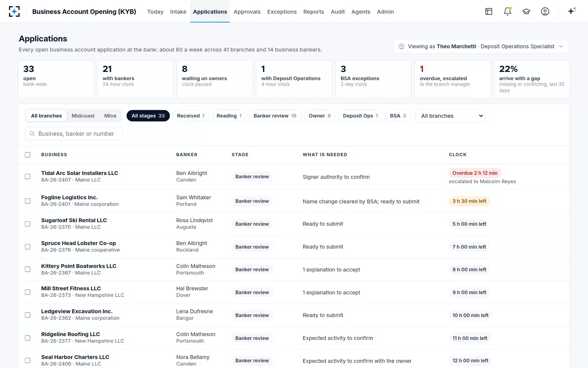Click the app logo icon in the header

[14, 11]
